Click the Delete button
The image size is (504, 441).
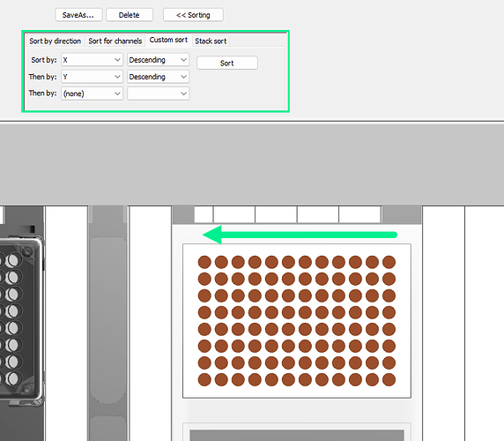[x=130, y=15]
